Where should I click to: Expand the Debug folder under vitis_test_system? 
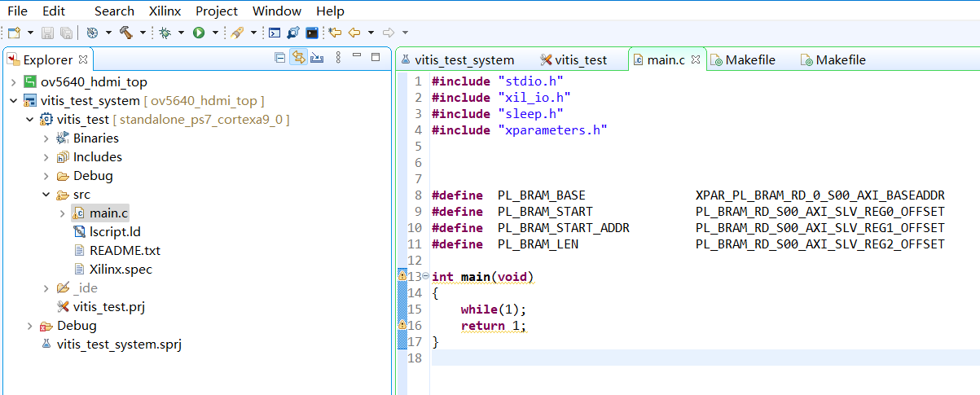(x=30, y=326)
